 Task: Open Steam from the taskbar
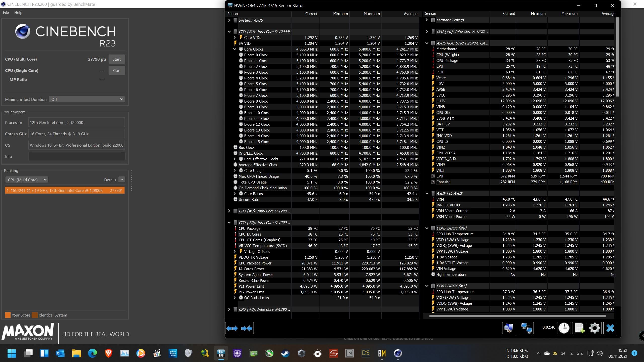pos(285,353)
